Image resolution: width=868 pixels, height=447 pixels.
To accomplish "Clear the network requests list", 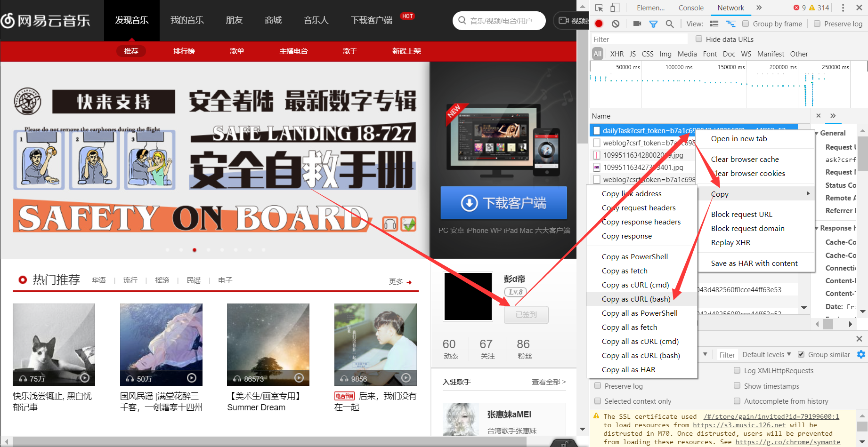I will pos(616,24).
